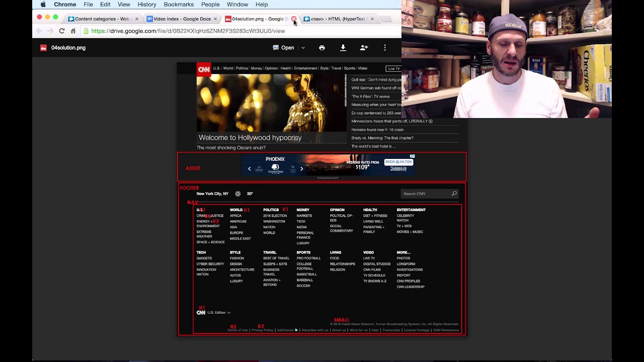Click 'CYBER SECURITY' under TECH
Viewport: 644px width, 362px height.
point(210,264)
